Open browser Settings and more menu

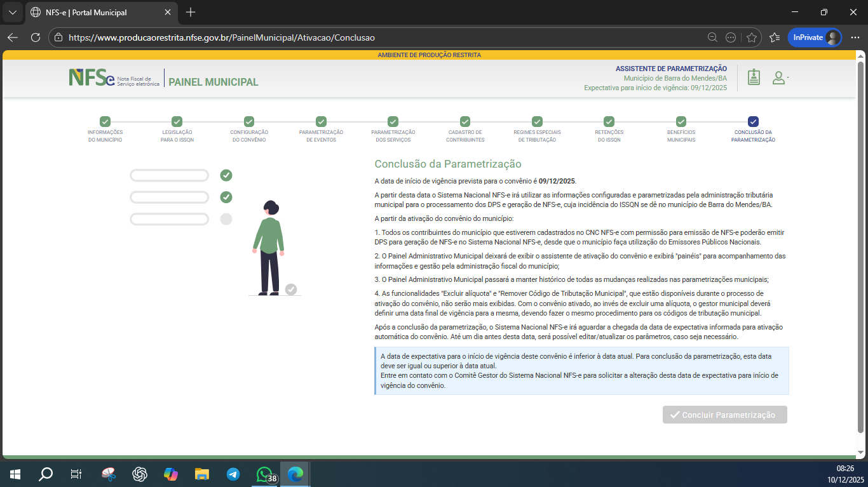coord(855,37)
